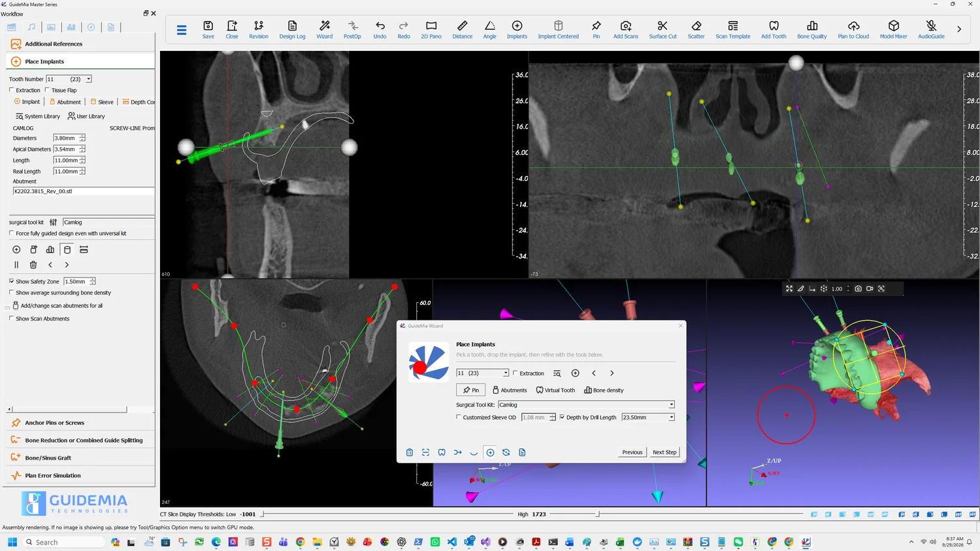Image resolution: width=980 pixels, height=551 pixels.
Task: Adjust the CT High threshold slider
Action: [x=598, y=514]
